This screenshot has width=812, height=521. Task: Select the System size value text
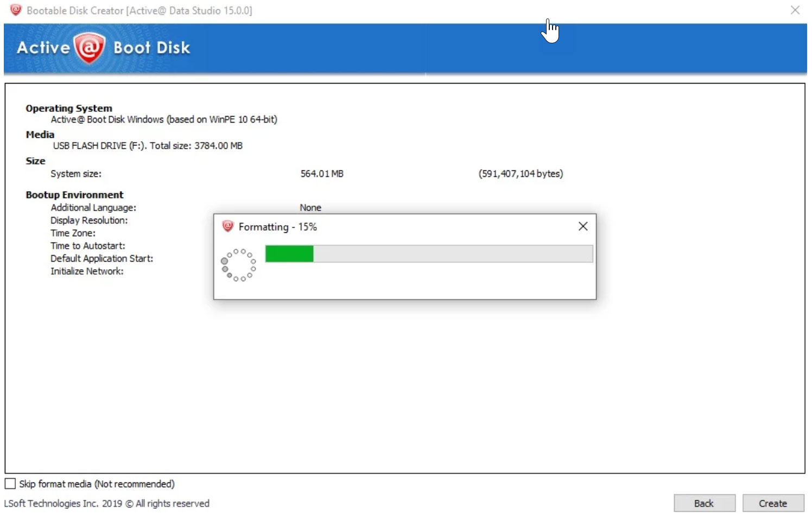click(x=321, y=174)
